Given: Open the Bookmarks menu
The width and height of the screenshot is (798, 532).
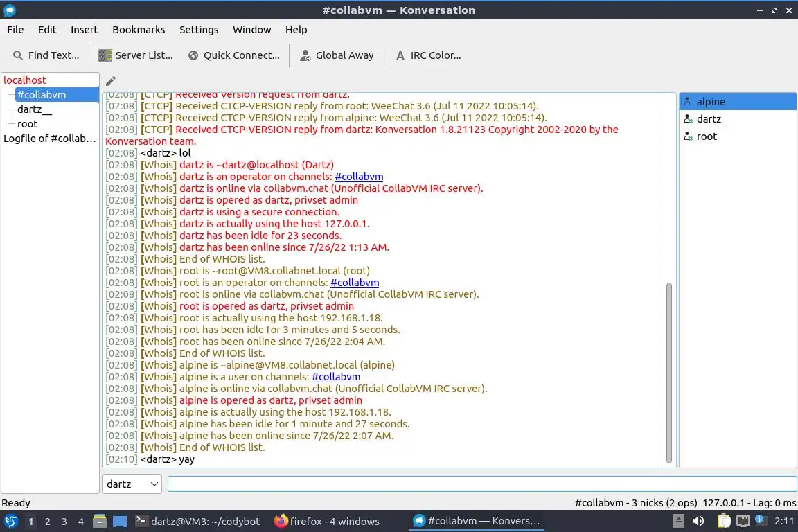Looking at the screenshot, I should [x=139, y=30].
